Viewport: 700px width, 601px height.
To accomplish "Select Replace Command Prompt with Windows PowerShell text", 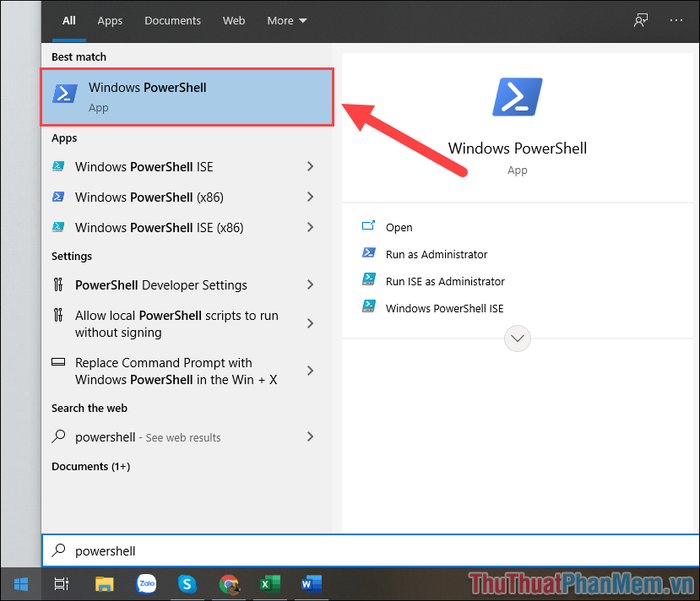I will (176, 371).
